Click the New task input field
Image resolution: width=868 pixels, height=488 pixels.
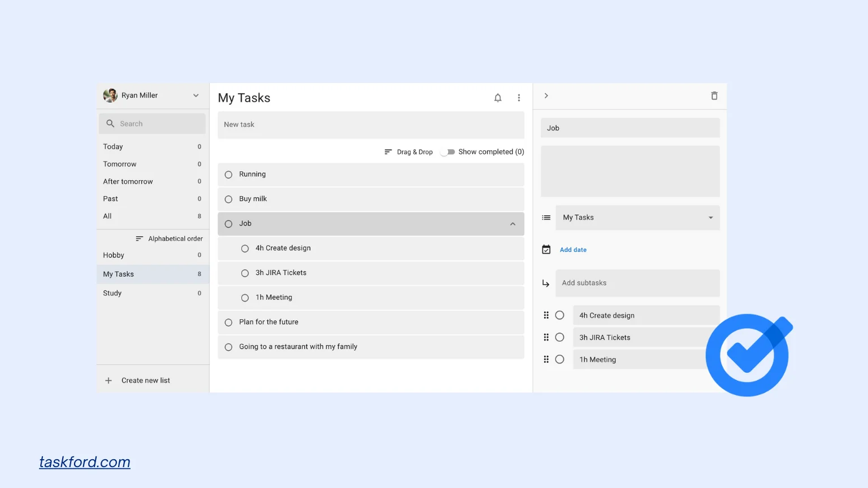click(x=371, y=125)
